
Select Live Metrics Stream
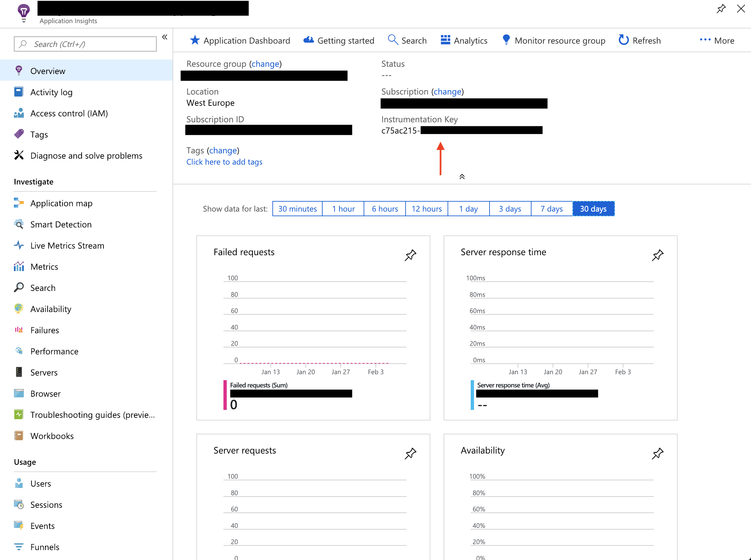pos(67,245)
